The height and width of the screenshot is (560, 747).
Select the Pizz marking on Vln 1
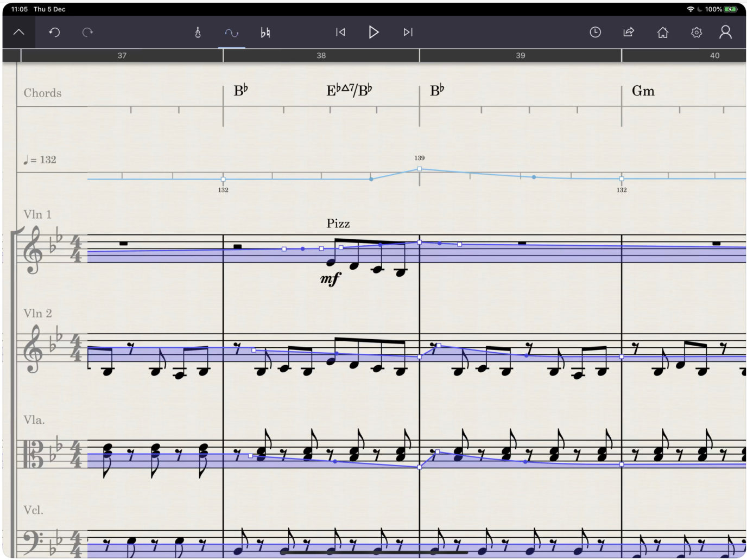(338, 224)
